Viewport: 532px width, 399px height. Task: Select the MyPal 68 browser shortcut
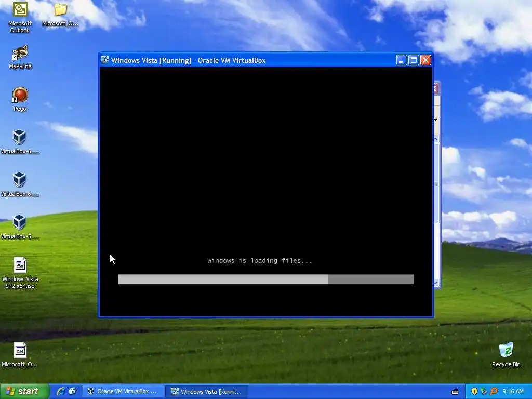pos(20,57)
